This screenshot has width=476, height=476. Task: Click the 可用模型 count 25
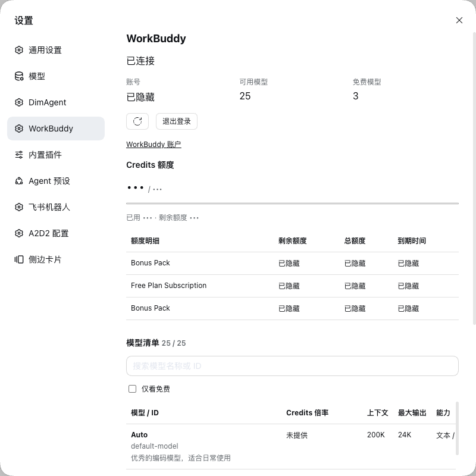point(245,96)
